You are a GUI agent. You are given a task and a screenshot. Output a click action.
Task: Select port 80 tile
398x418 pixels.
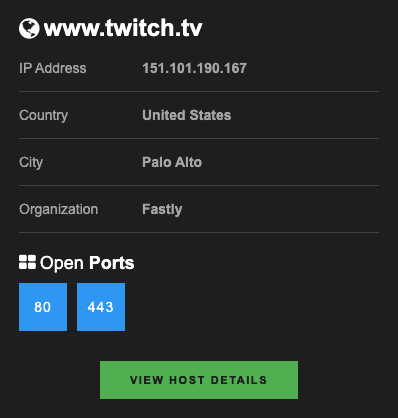coord(43,307)
